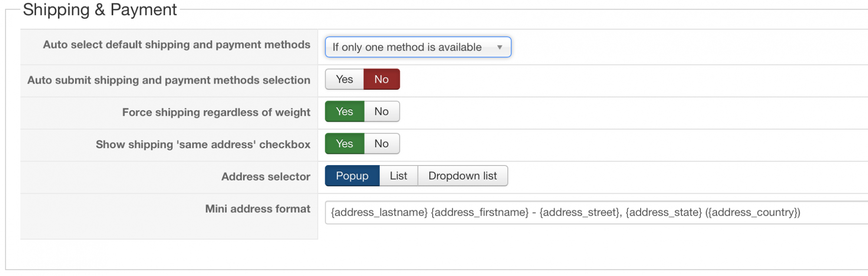Image resolution: width=868 pixels, height=276 pixels.
Task: Click the Show shipping 'same address' label
Action: pyautogui.click(x=203, y=144)
